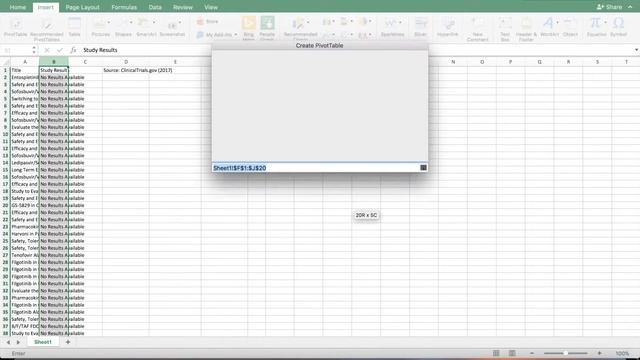Open the Shapes dropdown arrow
Viewport: 640px width, 360px height.
(x=131, y=22)
